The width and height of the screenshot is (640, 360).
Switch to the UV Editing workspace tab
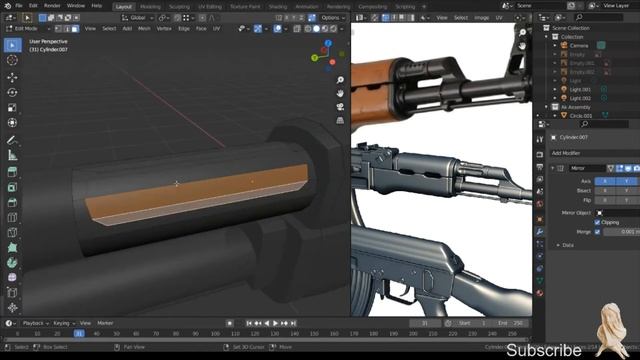[x=210, y=7]
